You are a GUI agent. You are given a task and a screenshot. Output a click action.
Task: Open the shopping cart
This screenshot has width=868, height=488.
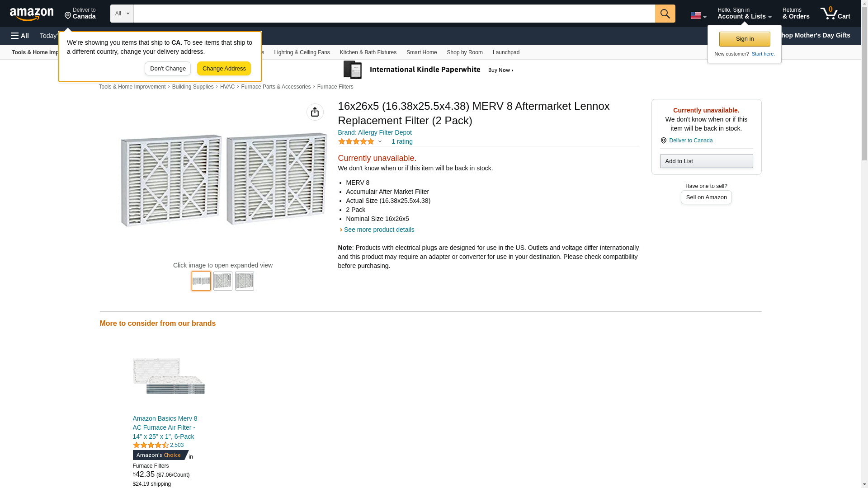click(835, 14)
